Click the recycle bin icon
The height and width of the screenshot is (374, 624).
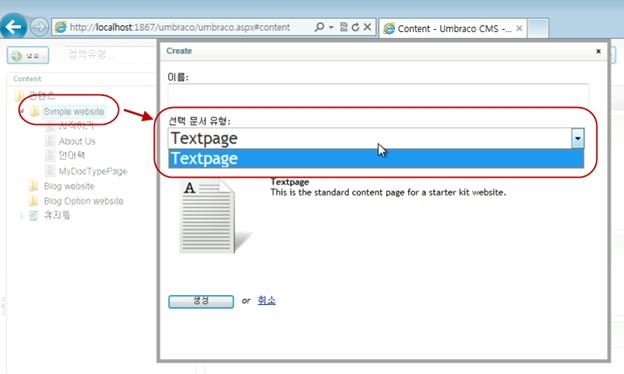point(33,216)
